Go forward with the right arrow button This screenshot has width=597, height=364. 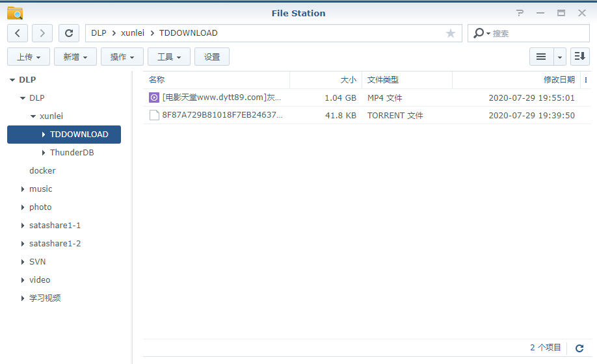pos(42,33)
